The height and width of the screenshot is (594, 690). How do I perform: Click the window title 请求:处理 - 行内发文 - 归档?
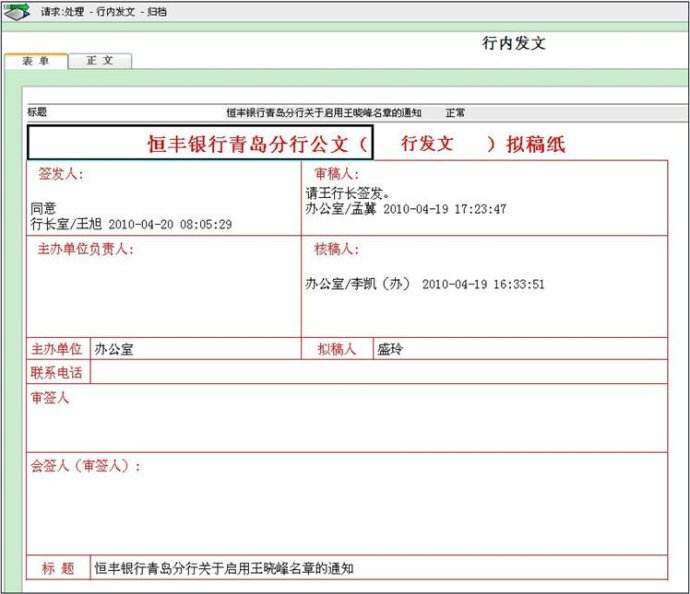pos(104,12)
